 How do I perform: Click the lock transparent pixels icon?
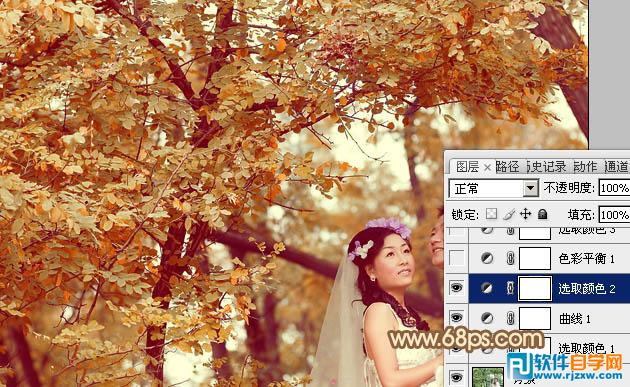[x=491, y=214]
